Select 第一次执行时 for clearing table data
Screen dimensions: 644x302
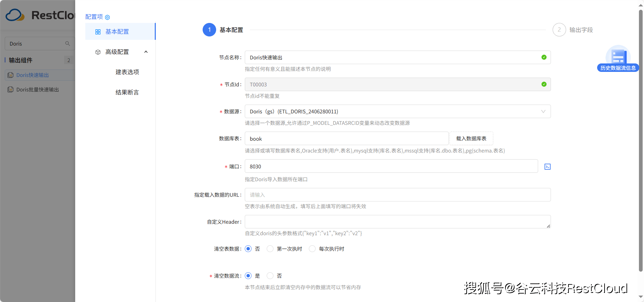tap(270, 249)
